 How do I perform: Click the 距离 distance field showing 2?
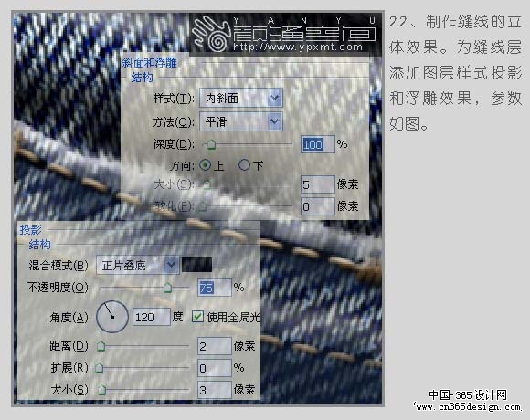215,346
